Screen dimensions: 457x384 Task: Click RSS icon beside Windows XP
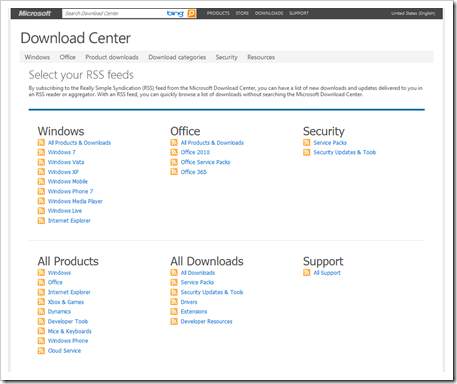41,172
